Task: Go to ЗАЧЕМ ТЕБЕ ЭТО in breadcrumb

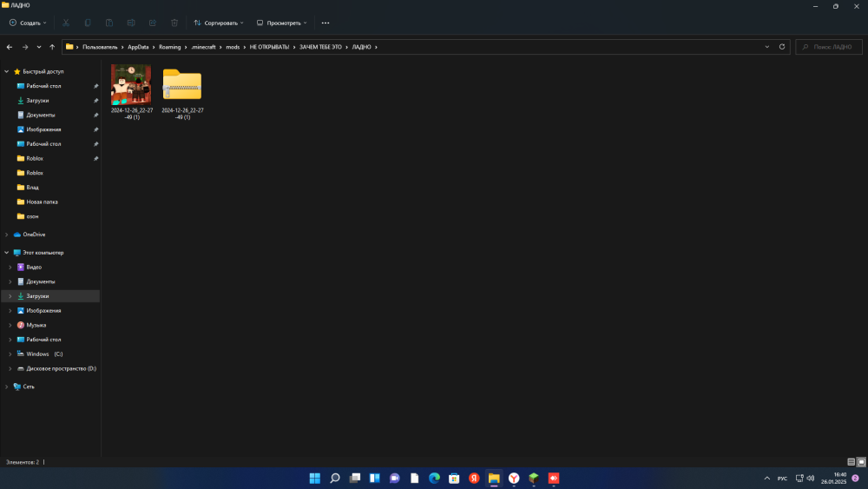Action: (x=320, y=47)
